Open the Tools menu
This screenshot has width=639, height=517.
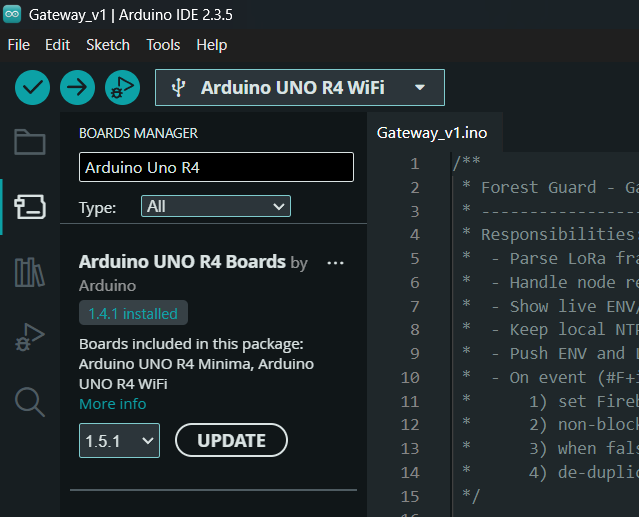tap(163, 45)
